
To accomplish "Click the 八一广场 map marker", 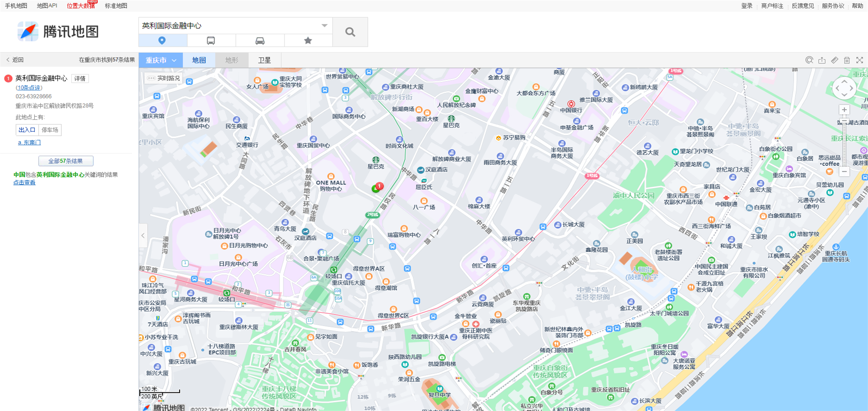I will point(424,201).
